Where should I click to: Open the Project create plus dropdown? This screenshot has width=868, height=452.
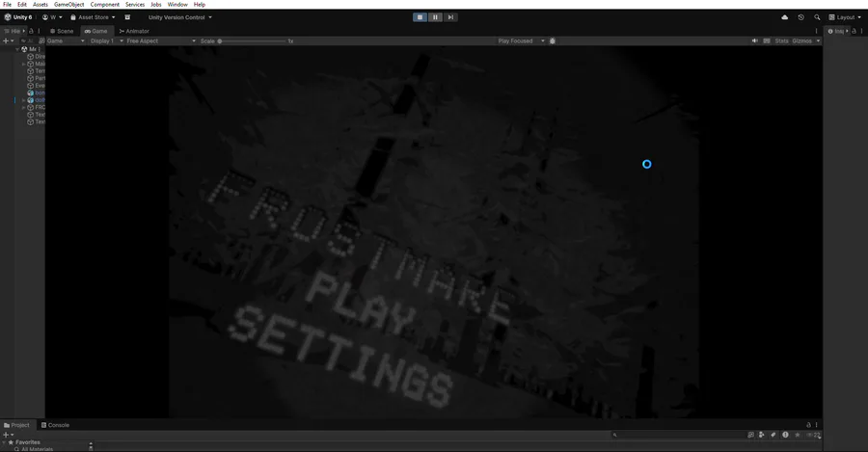[8, 435]
